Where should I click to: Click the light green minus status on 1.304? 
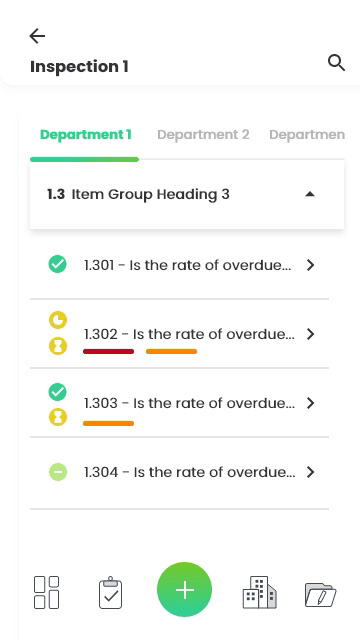click(58, 472)
